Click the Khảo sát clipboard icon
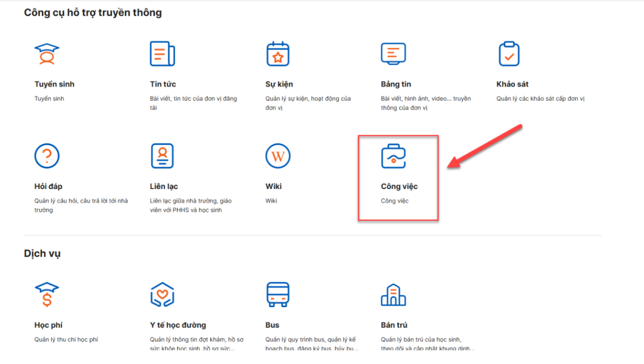Viewport: 644px width, 364px height. [509, 54]
